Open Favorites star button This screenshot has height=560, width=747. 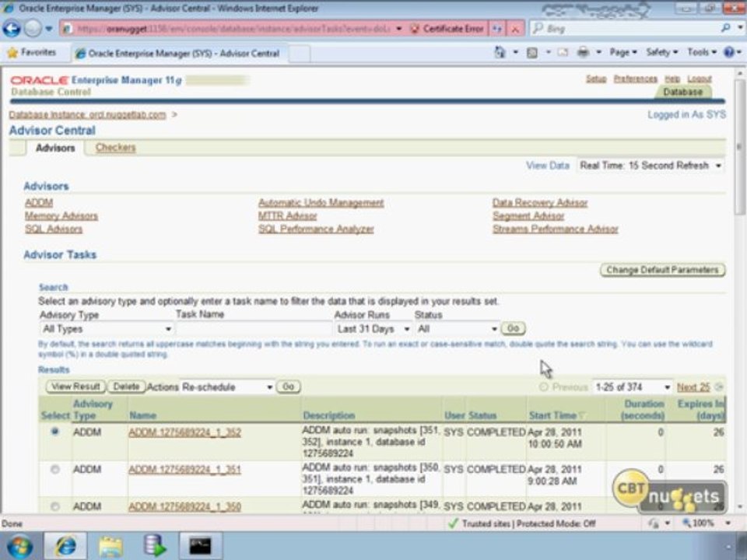[x=32, y=52]
